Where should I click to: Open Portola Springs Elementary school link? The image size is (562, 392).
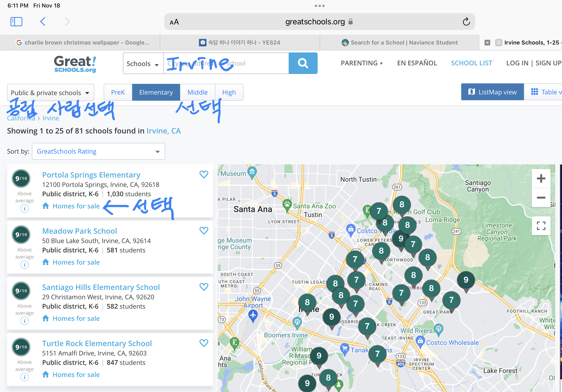coord(91,175)
